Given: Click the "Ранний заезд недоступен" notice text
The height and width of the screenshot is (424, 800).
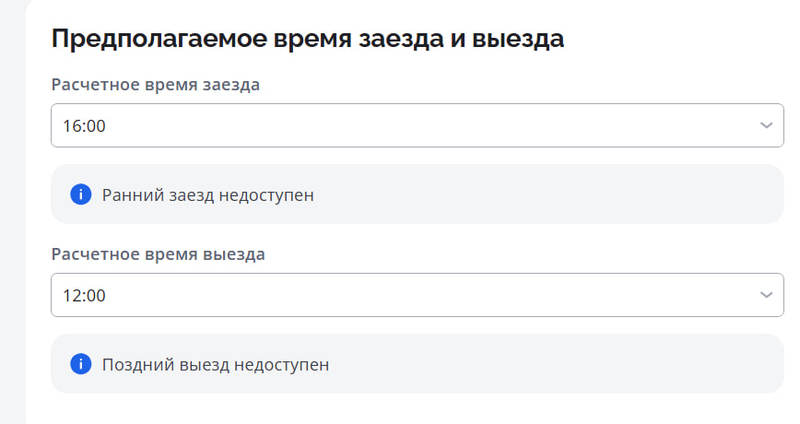Looking at the screenshot, I should [208, 195].
